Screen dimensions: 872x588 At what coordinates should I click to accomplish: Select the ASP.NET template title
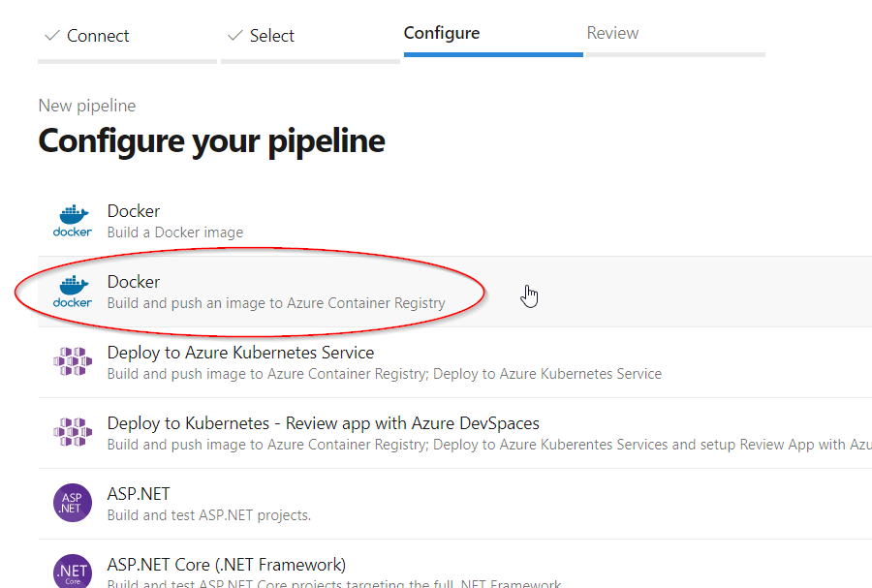pos(139,493)
